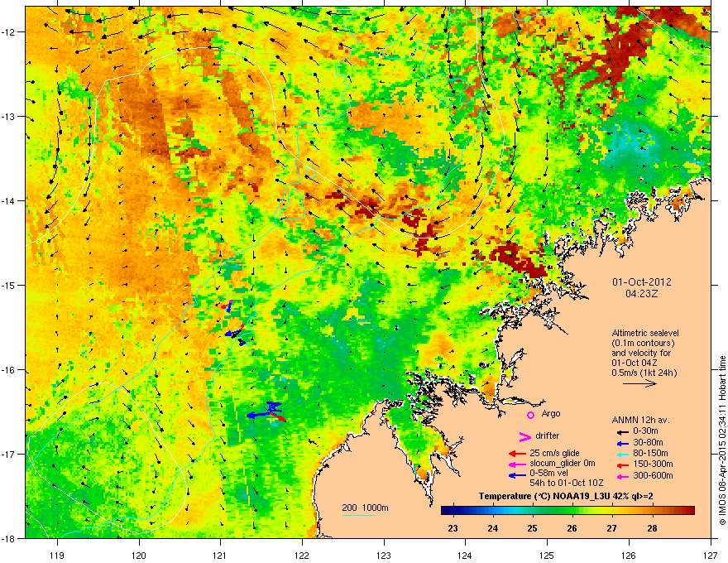Click the 01-Oct 04Z text line
Viewport: 728px width, 563px height.
pyautogui.click(x=635, y=363)
